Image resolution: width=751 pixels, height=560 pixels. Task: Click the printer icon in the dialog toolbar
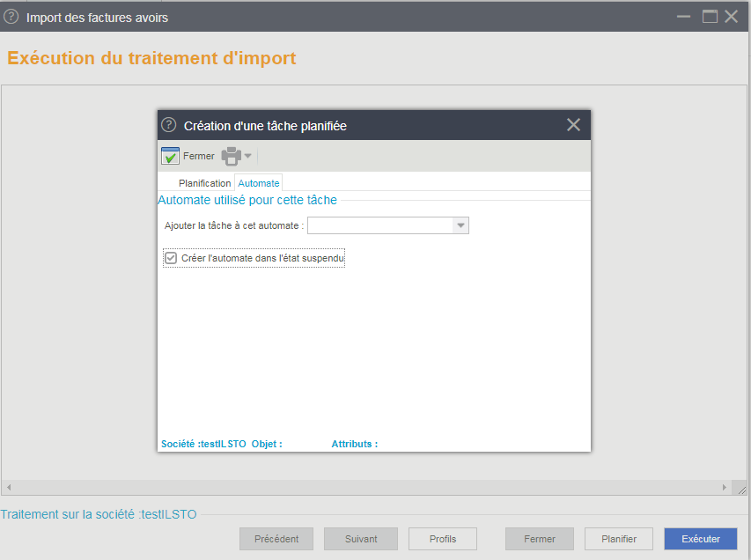(232, 156)
